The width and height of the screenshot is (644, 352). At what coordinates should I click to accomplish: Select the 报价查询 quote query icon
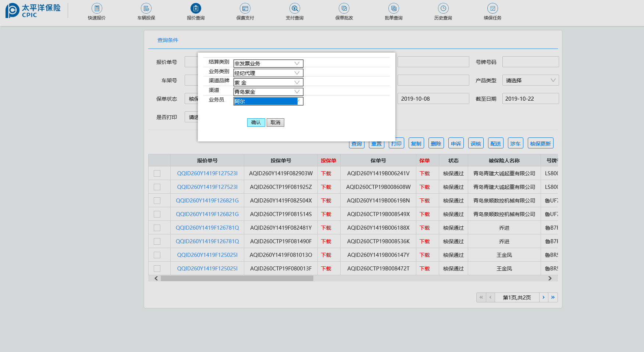[196, 8]
